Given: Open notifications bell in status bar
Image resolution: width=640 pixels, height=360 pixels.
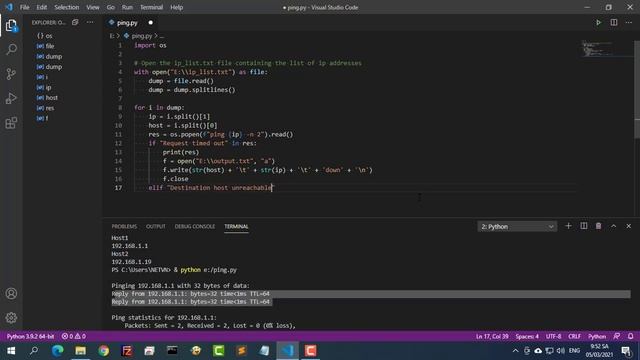Looking at the screenshot, I should (x=631, y=336).
